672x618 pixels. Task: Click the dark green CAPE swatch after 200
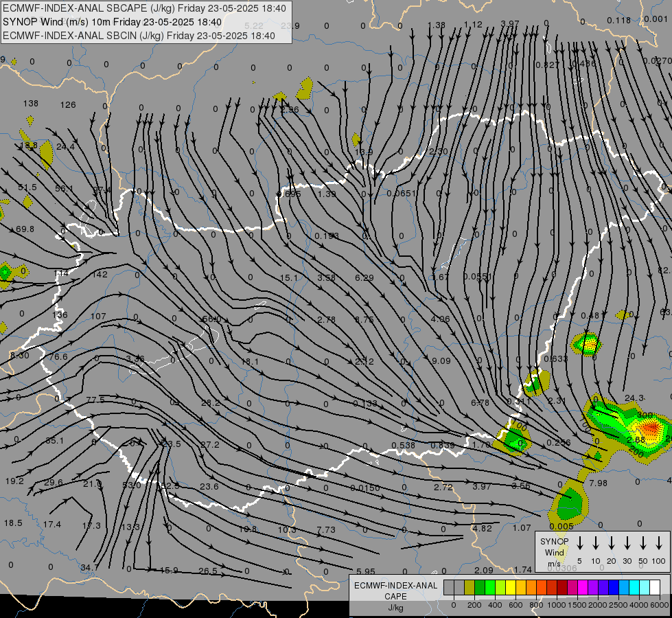pos(480,587)
